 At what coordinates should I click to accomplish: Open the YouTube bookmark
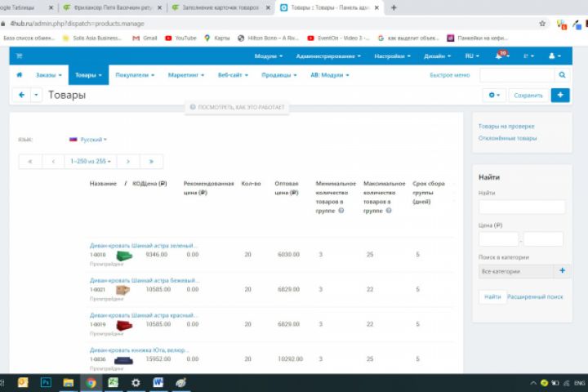[180, 38]
